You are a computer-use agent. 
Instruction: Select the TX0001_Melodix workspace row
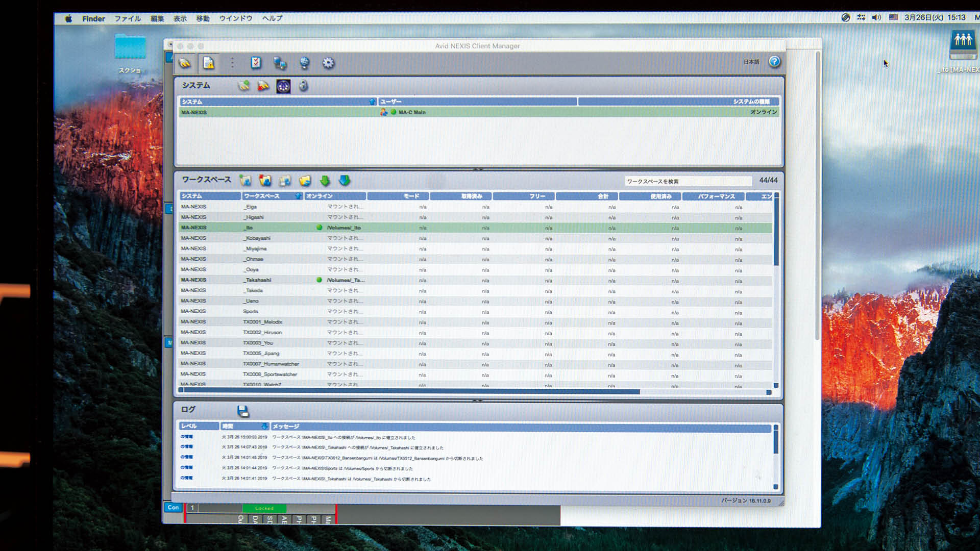[475, 322]
